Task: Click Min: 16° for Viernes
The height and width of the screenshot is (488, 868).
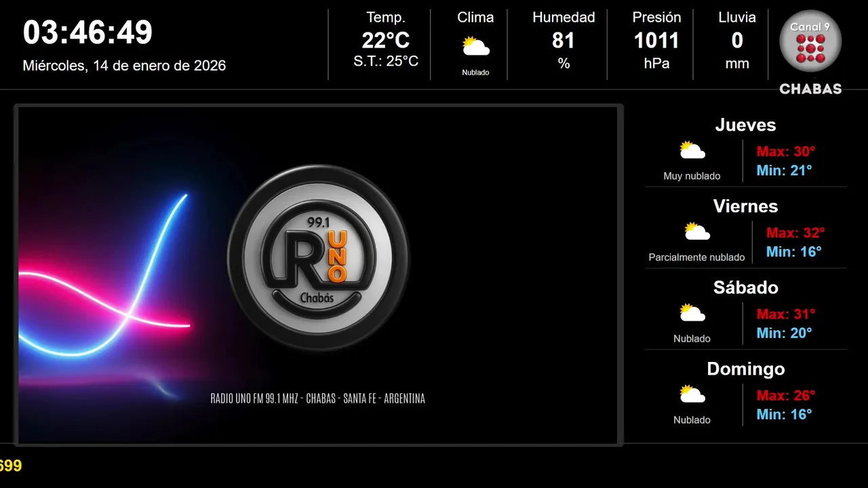Action: (793, 251)
